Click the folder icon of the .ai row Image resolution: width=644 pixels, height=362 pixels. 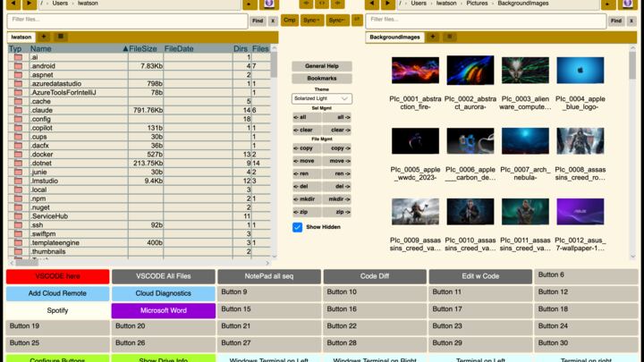point(18,57)
